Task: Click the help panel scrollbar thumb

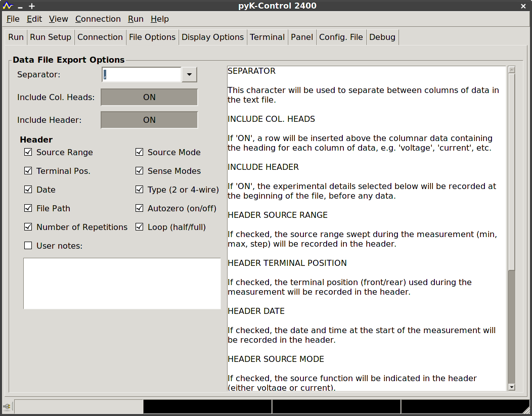Action: tap(512, 172)
